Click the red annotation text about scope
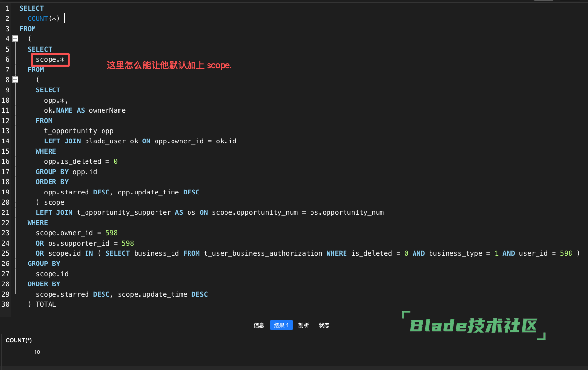588x370 pixels. click(169, 65)
